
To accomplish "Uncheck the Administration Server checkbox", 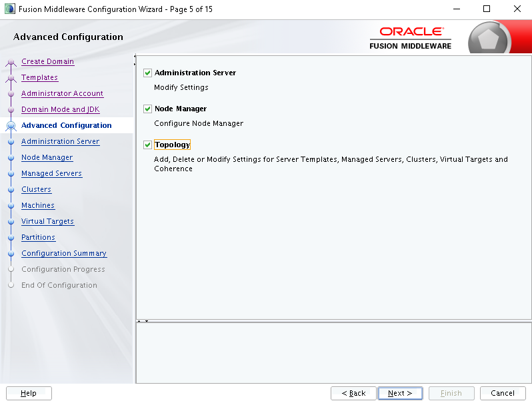I will coord(147,73).
